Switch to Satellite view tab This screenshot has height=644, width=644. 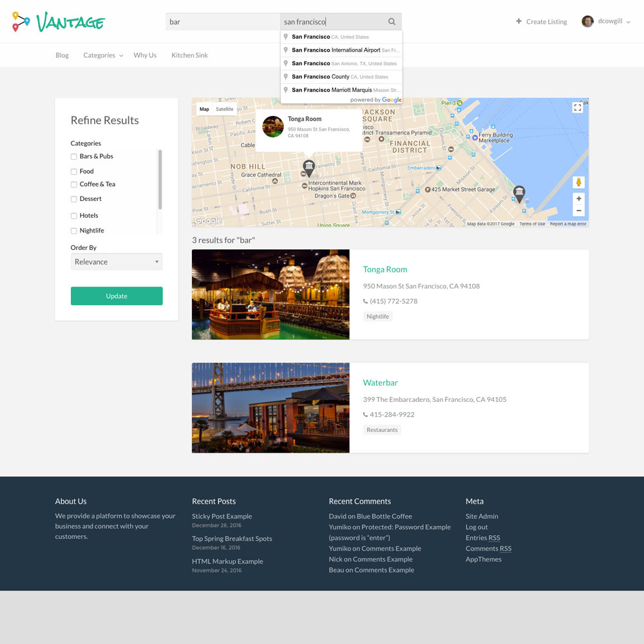tap(225, 109)
